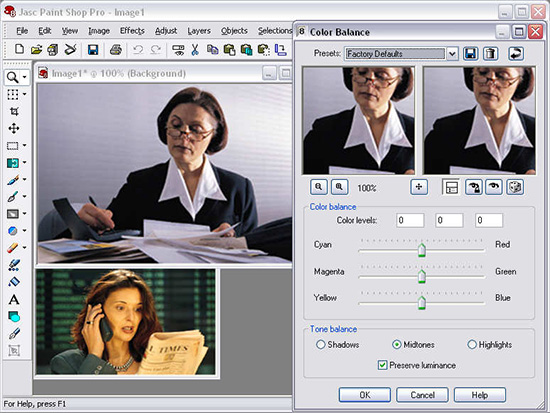Click the Delete Preset trash icon
Viewport: 550px width, 413px height.
click(x=491, y=54)
